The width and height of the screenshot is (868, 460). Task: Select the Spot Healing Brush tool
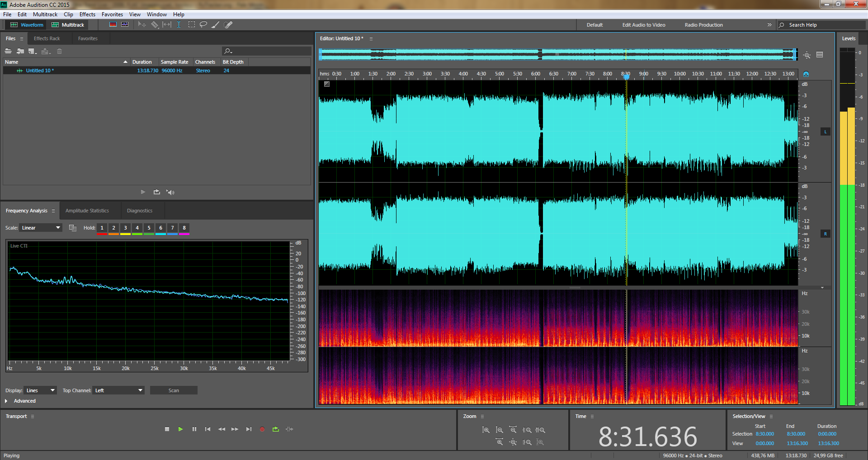point(228,25)
